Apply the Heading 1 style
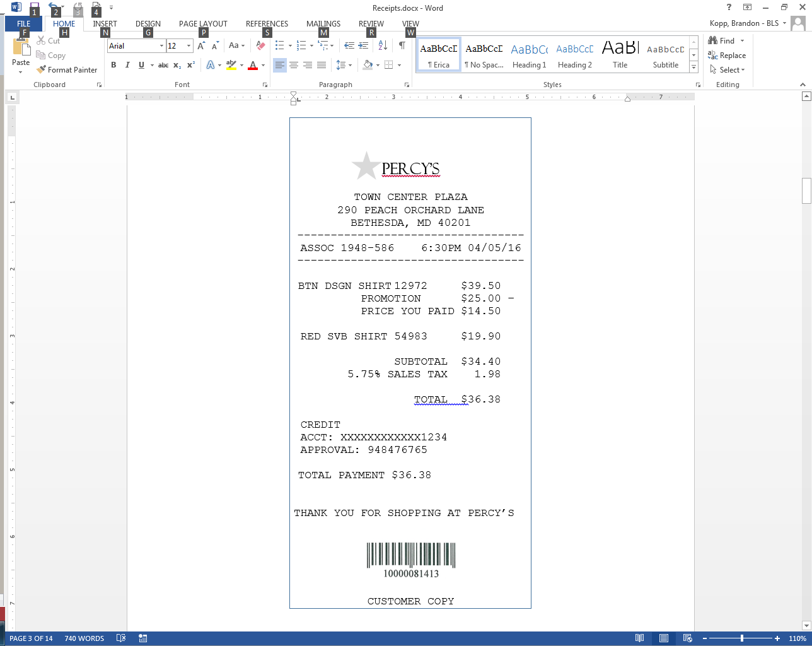Viewport: 812px width, 646px height. [530, 55]
